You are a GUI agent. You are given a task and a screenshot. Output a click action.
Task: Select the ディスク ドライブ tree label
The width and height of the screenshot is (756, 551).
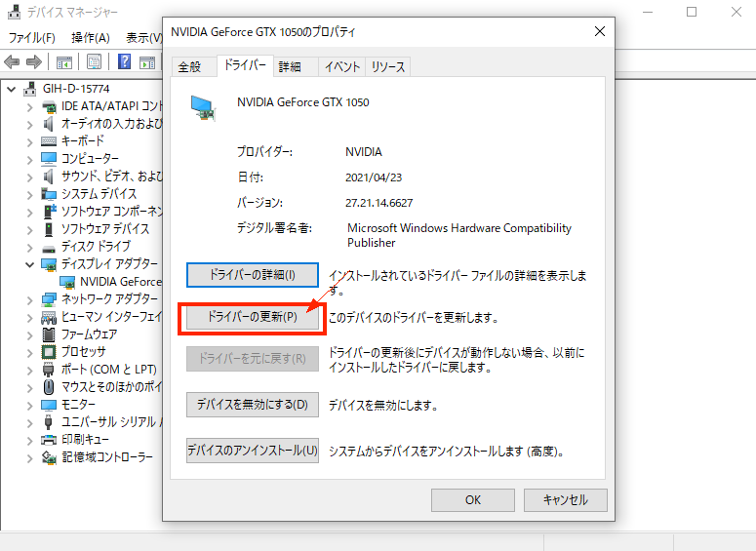[96, 247]
